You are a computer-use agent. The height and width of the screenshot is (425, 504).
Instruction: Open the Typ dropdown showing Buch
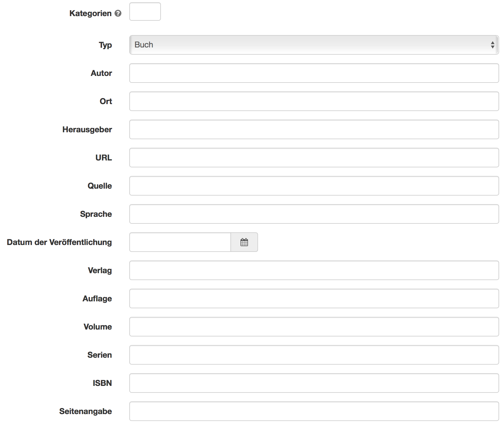(x=314, y=45)
